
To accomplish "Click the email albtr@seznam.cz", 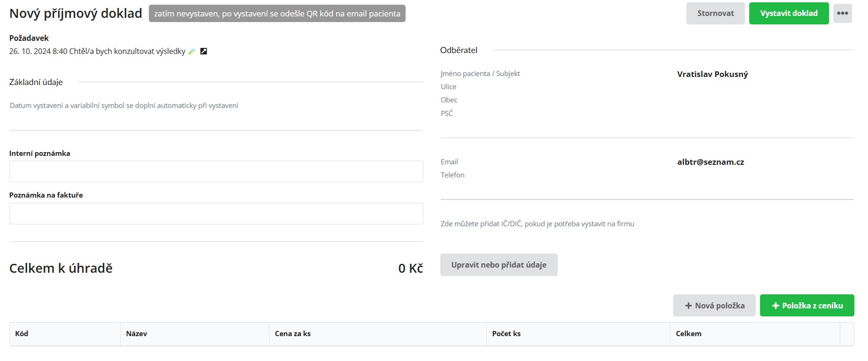I will point(710,162).
